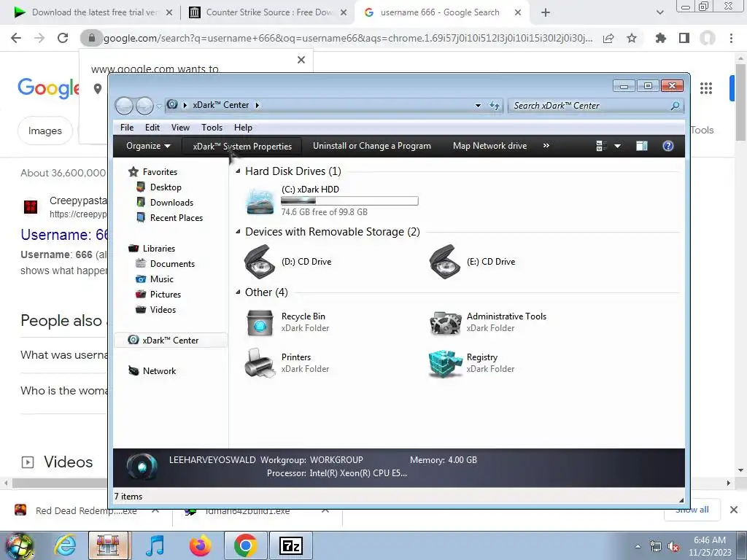Select Desktop in Favorites
The width and height of the screenshot is (747, 560).
(x=166, y=187)
